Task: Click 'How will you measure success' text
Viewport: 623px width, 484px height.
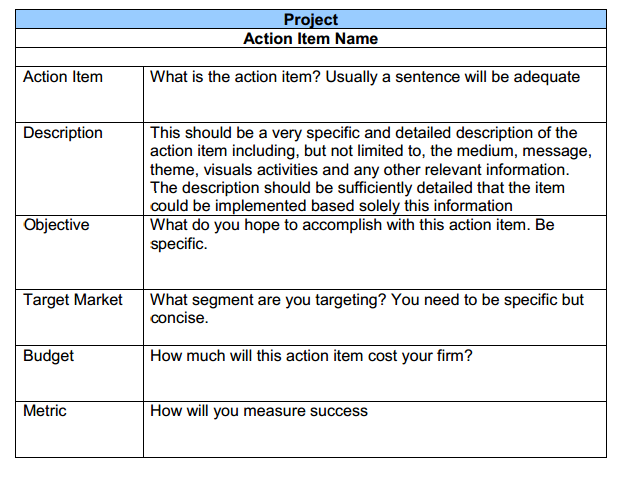Action: (259, 411)
